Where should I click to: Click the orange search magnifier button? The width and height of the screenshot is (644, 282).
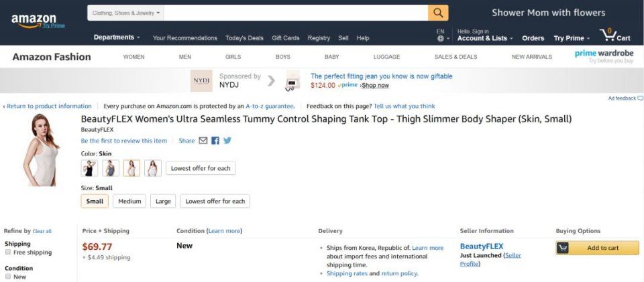[438, 13]
